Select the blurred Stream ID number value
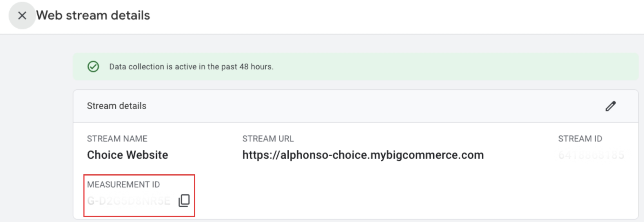Screen dimensions: 644x222 point(591,155)
